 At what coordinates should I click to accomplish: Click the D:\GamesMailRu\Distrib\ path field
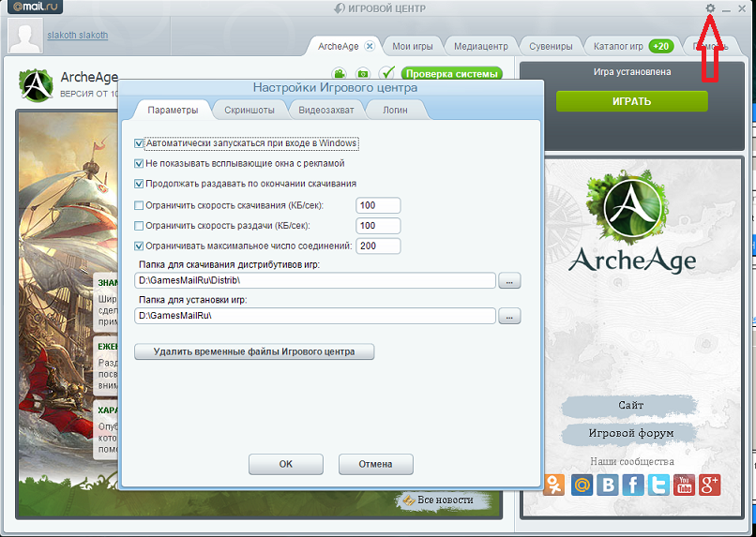pos(315,281)
